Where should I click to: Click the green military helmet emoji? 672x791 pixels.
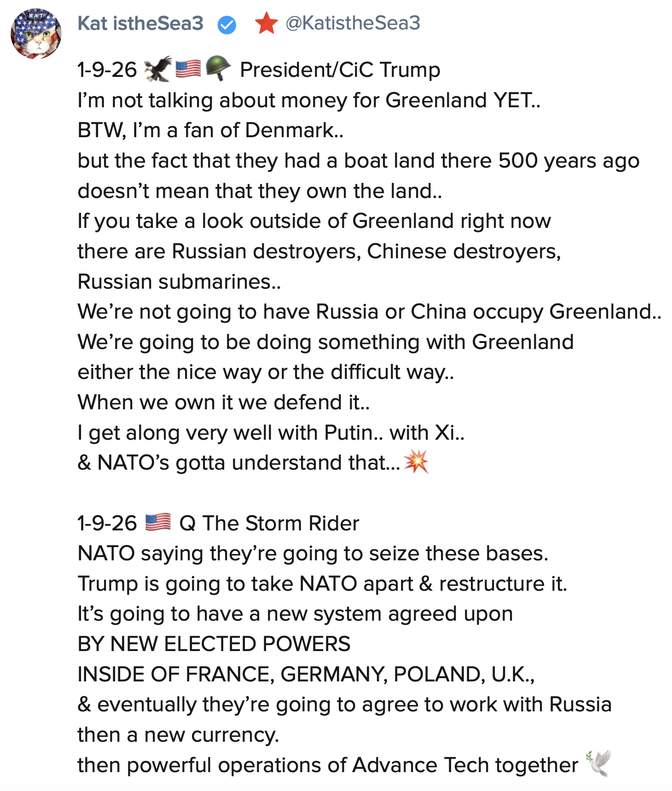point(218,68)
